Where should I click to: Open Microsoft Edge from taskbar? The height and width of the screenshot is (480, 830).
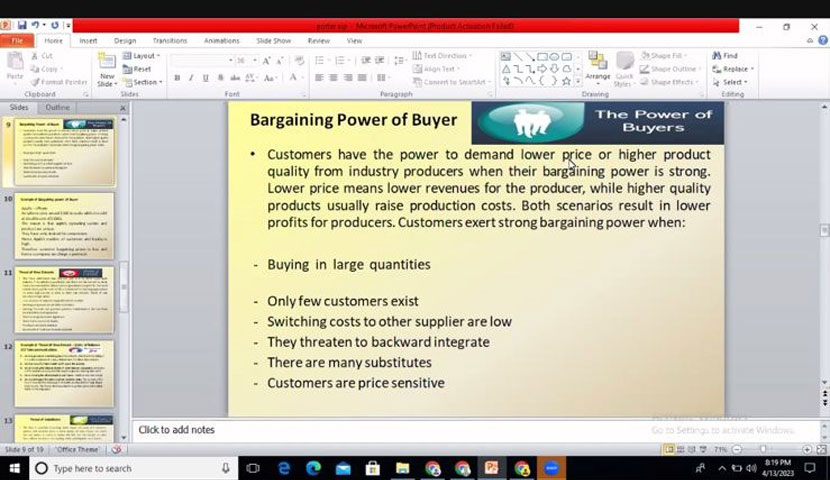313,468
